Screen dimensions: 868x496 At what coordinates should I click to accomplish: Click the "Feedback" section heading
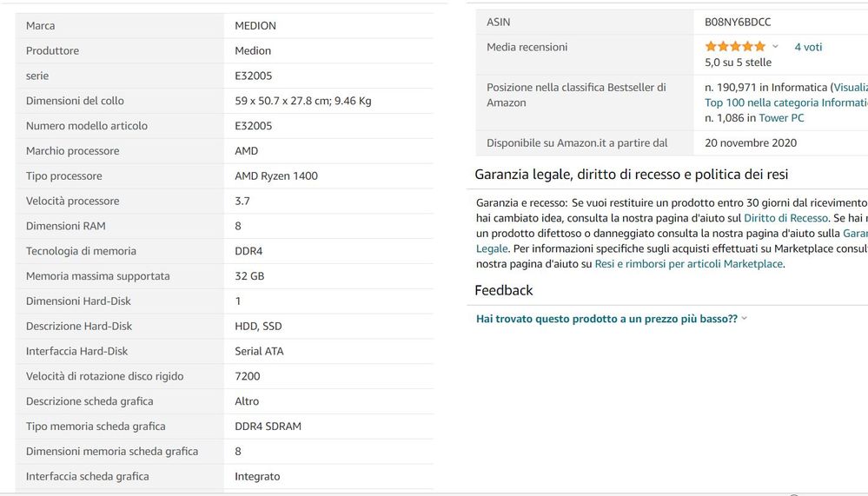[504, 290]
